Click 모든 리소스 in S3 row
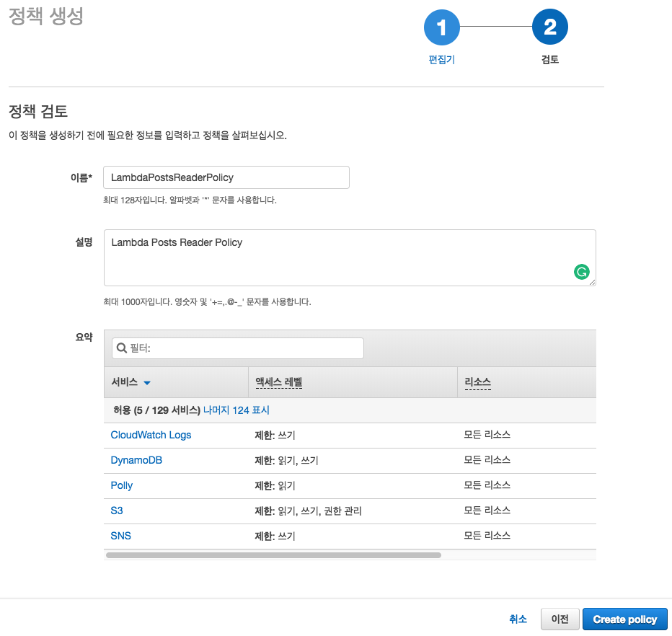 tap(487, 510)
